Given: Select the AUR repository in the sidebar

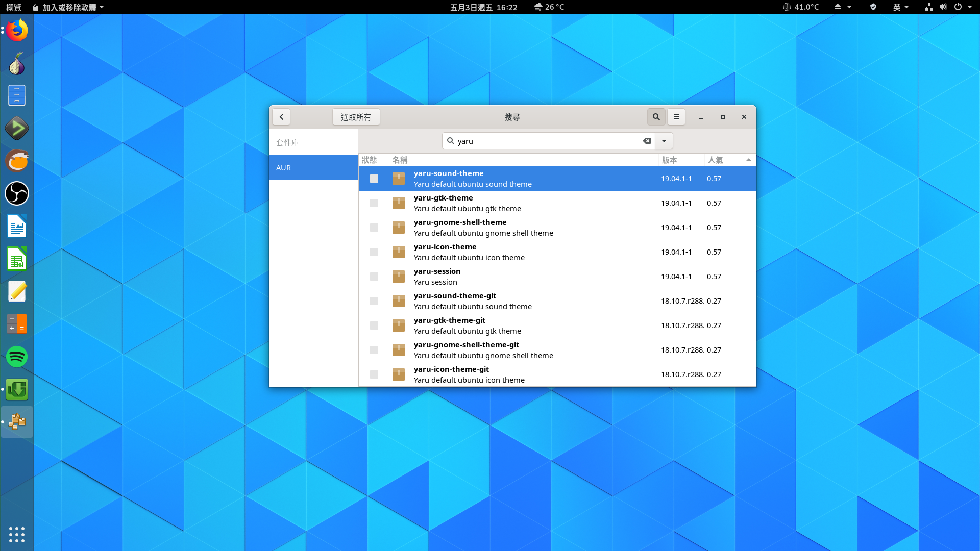Looking at the screenshot, I should tap(284, 167).
